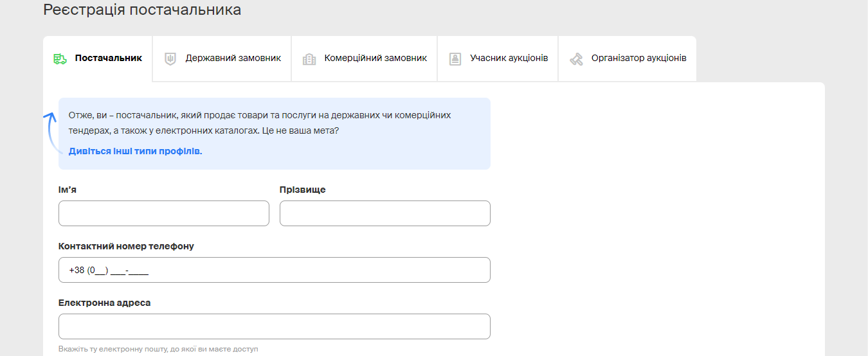This screenshot has width=868, height=356.
Task: Open the Організатор аукціонів tab
Action: coord(638,58)
